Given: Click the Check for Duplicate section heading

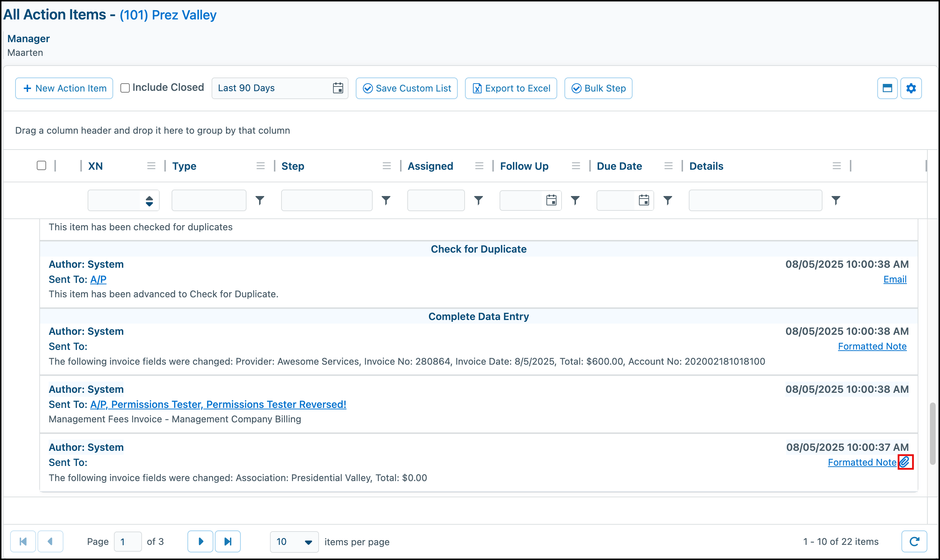Looking at the screenshot, I should [478, 249].
